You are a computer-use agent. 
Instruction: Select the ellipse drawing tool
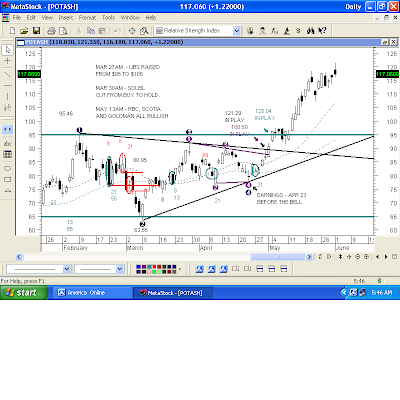tap(8, 168)
